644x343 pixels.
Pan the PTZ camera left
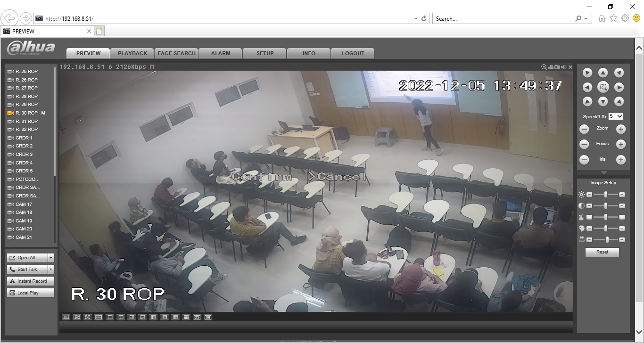pos(587,87)
